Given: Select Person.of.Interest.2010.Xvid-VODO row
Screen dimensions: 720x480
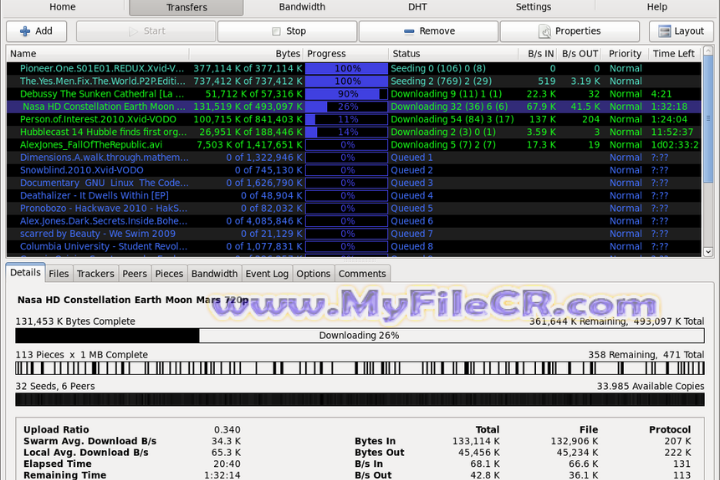Looking at the screenshot, I should 354,119.
